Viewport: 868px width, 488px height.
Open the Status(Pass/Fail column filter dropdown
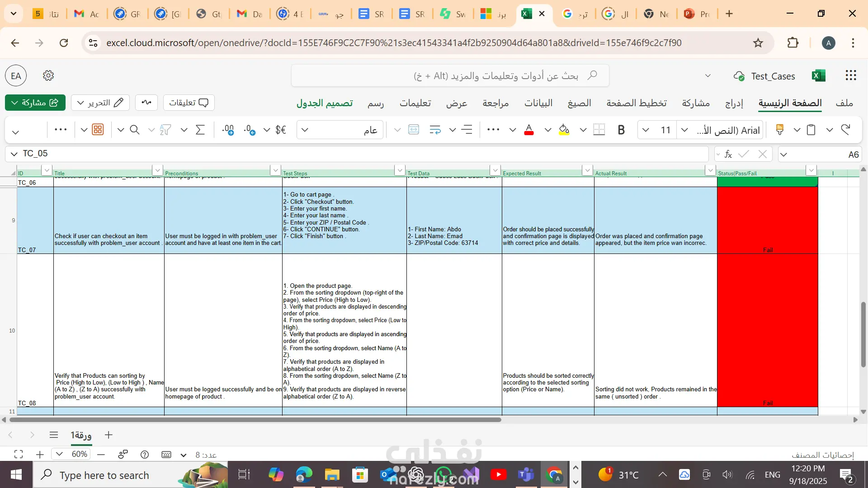tap(811, 170)
